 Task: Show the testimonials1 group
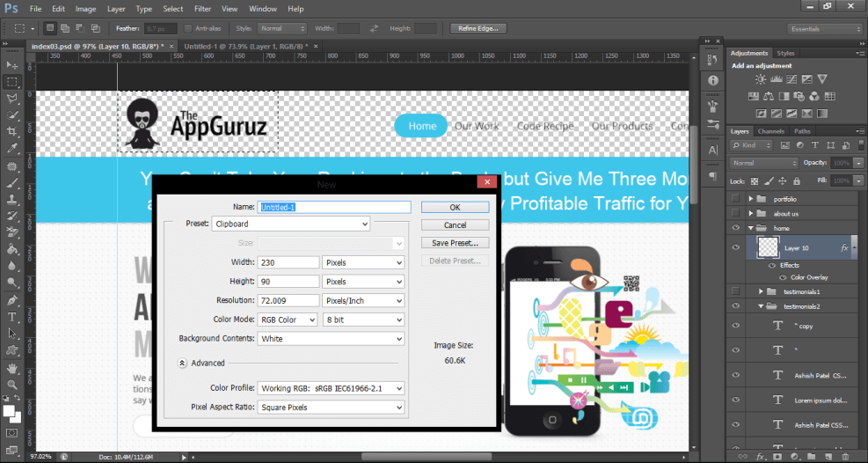click(735, 291)
